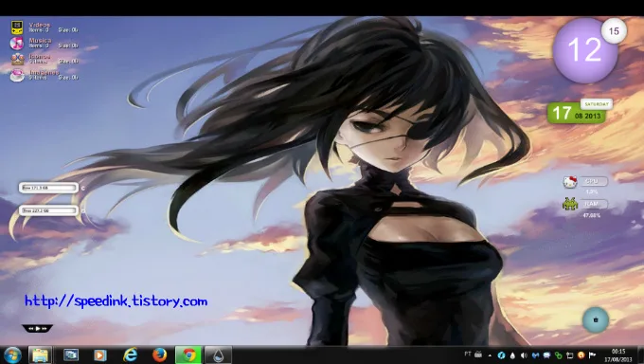644x364 pixels.
Task: Click the Show Desktop strip
Action: [641, 355]
